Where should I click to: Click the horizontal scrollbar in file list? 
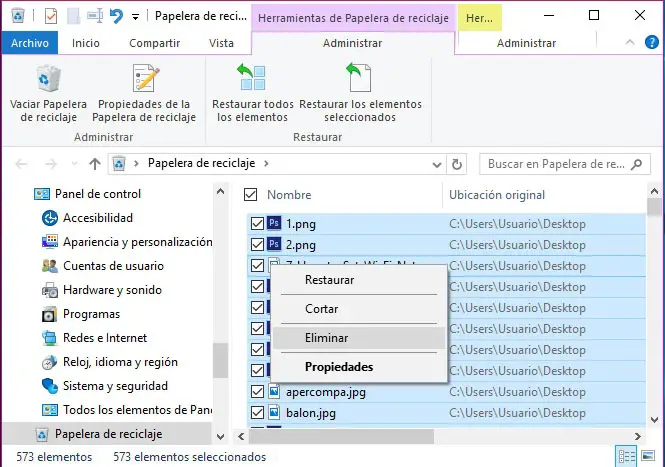point(350,436)
